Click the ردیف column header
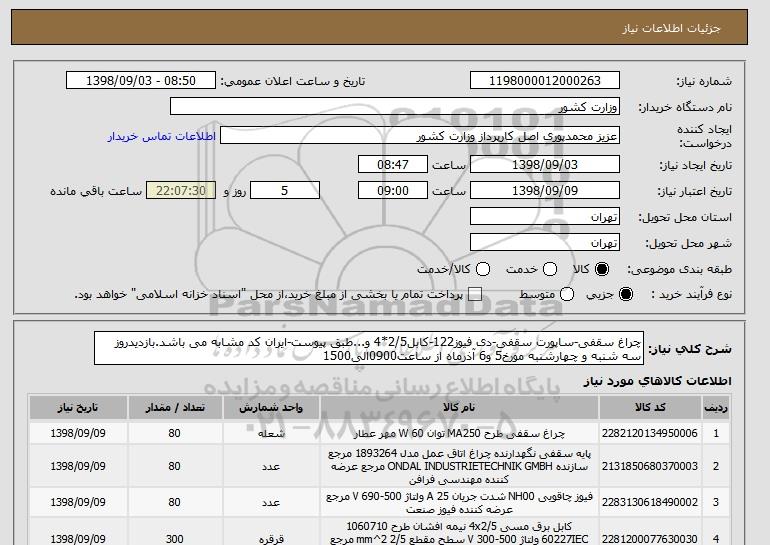The width and height of the screenshot is (770, 545). tap(716, 408)
